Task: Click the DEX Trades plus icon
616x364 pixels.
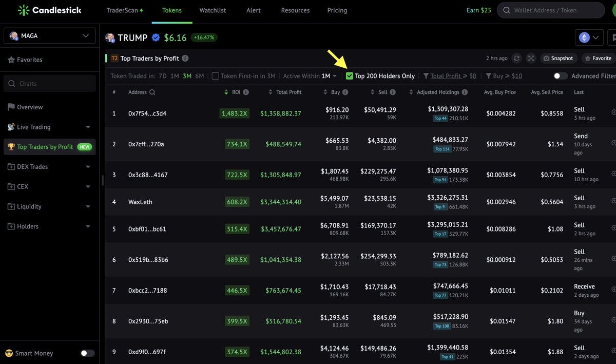Action: click(11, 167)
